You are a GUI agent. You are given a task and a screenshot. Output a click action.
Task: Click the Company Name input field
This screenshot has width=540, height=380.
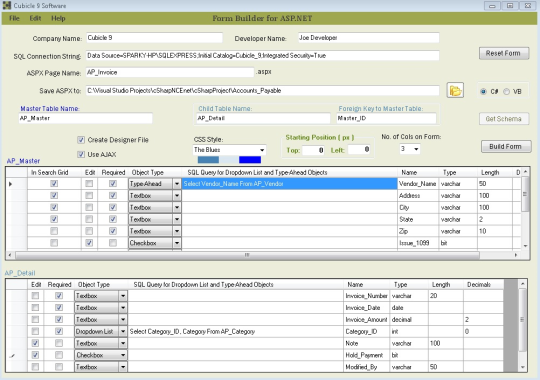(x=154, y=38)
